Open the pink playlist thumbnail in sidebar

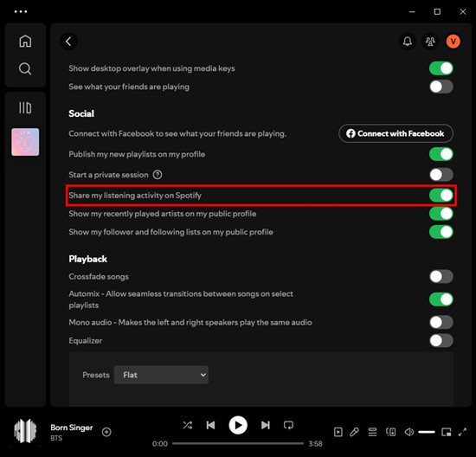pyautogui.click(x=25, y=142)
